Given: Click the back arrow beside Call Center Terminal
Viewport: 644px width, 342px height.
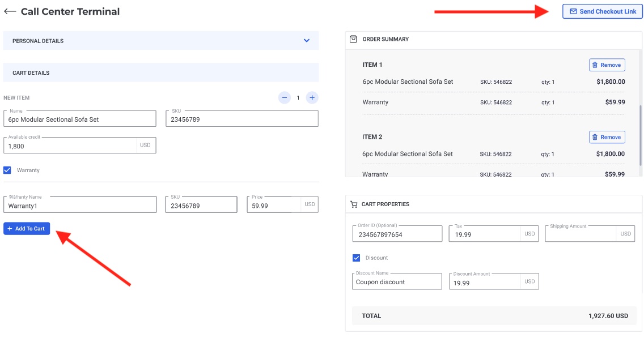Looking at the screenshot, I should coord(10,11).
